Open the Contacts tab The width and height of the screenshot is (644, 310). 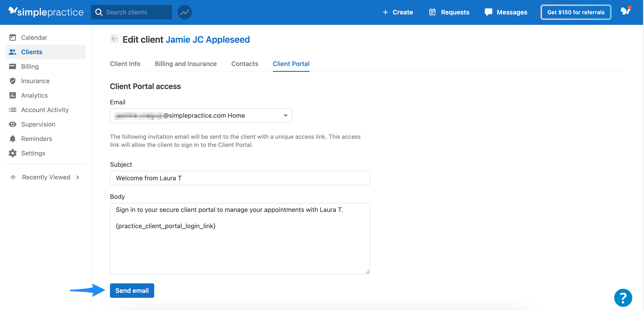pyautogui.click(x=245, y=64)
